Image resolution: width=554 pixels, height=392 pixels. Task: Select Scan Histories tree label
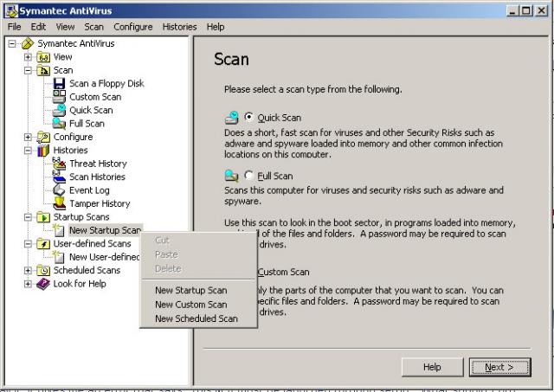(97, 177)
